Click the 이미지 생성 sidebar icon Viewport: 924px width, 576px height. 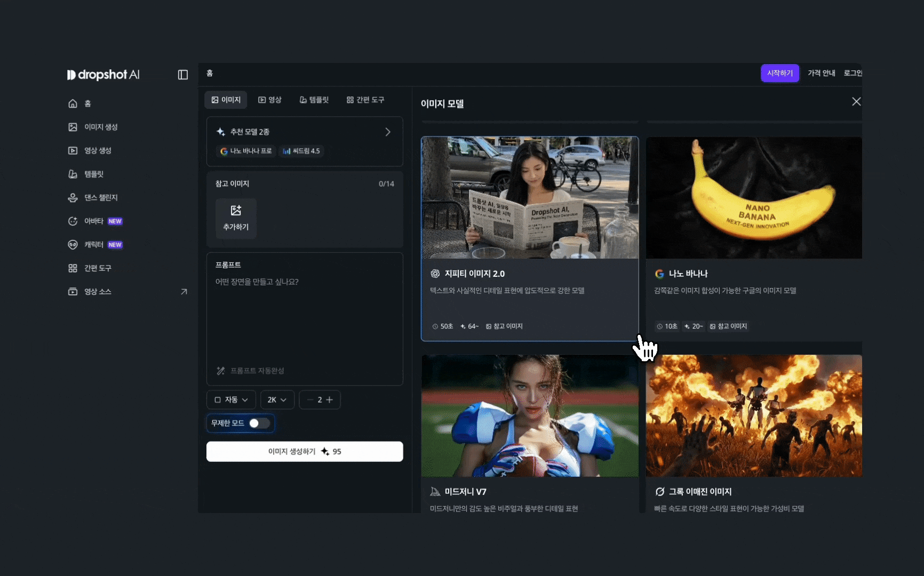73,127
